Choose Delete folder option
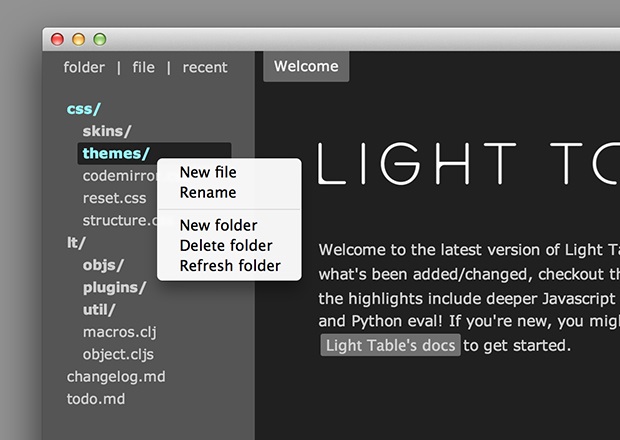 point(226,245)
